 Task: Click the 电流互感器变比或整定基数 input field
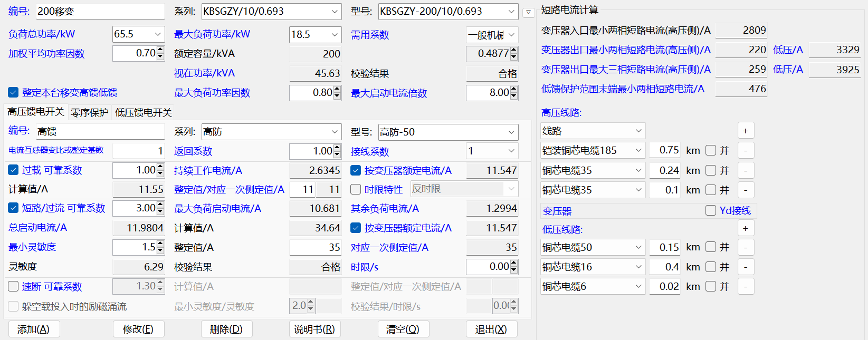(139, 151)
